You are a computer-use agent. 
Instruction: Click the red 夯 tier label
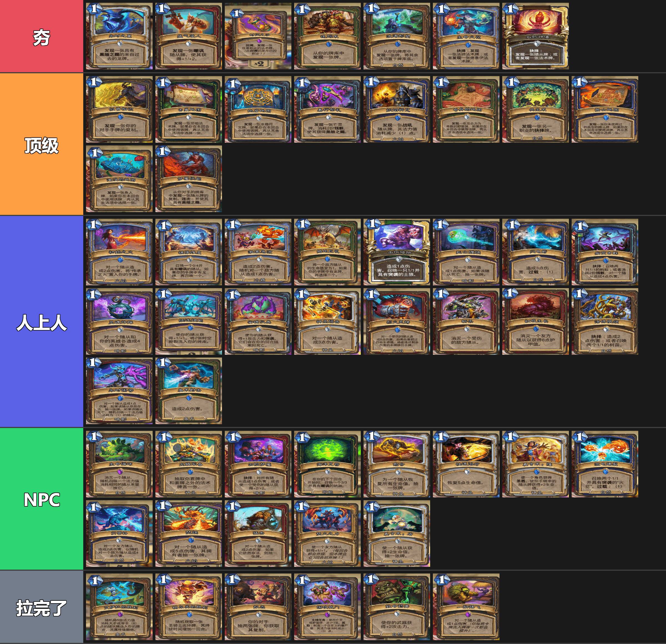click(41, 36)
